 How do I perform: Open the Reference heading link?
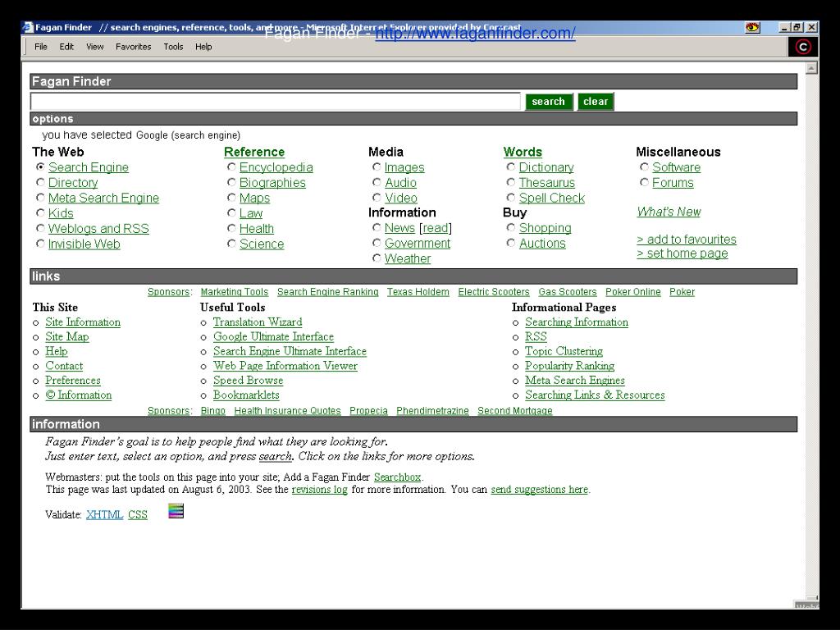pos(254,152)
